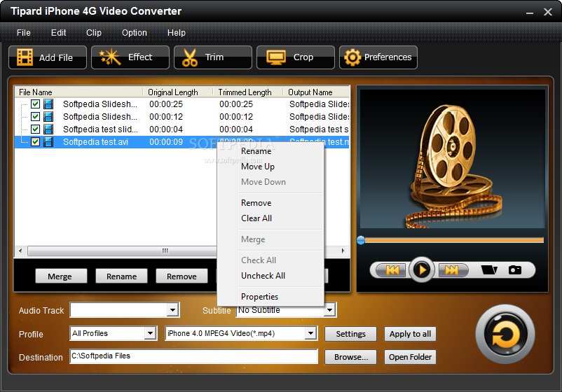Open Preferences gear button

pyautogui.click(x=378, y=57)
